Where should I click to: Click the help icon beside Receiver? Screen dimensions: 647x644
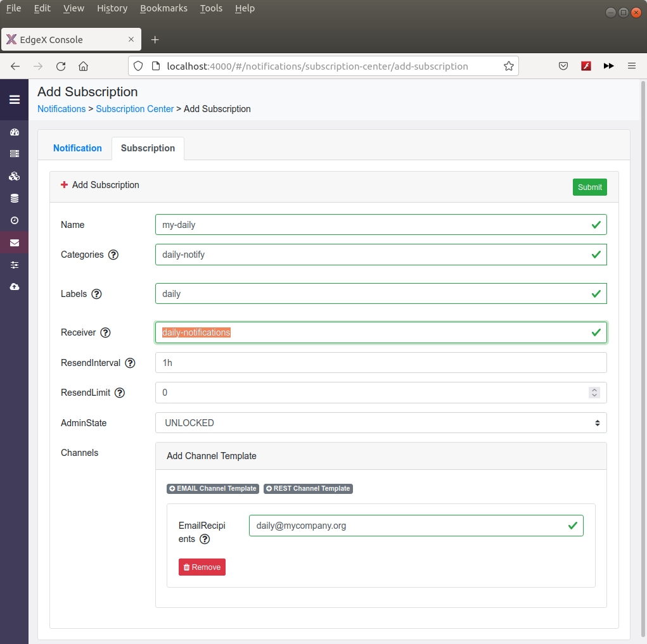pyautogui.click(x=106, y=332)
